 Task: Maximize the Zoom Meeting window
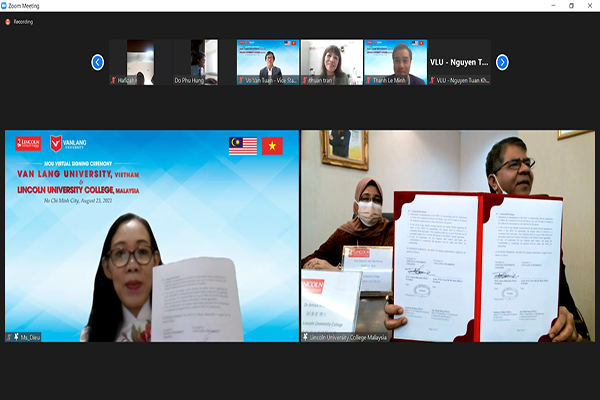pyautogui.click(x=571, y=6)
